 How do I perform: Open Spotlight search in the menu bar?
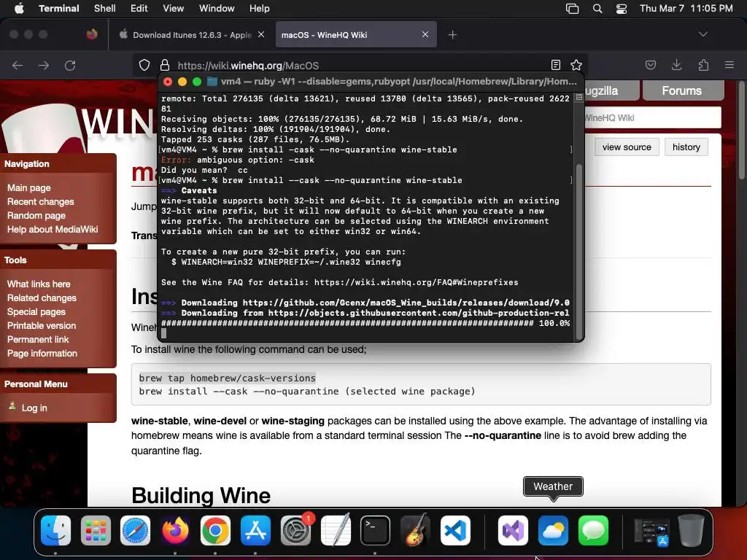tap(597, 9)
